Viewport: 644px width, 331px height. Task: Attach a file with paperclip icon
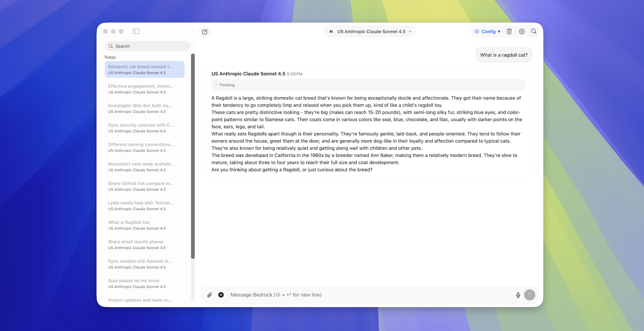[x=209, y=295]
